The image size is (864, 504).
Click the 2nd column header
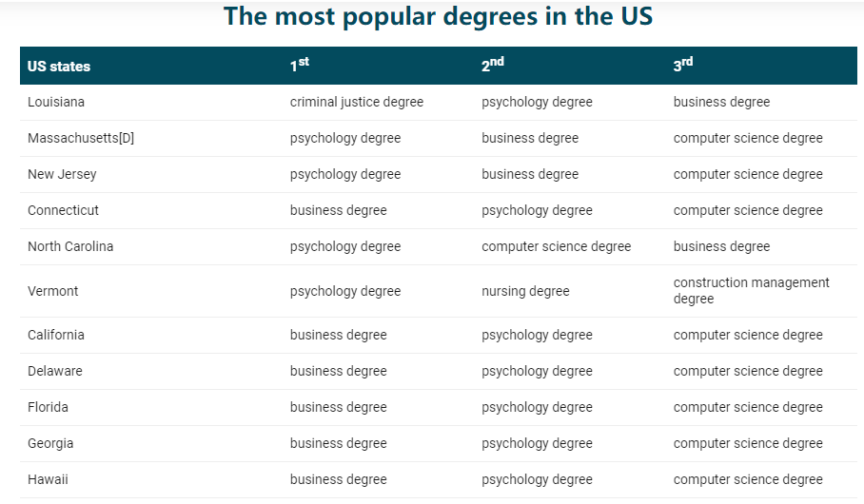(x=492, y=66)
